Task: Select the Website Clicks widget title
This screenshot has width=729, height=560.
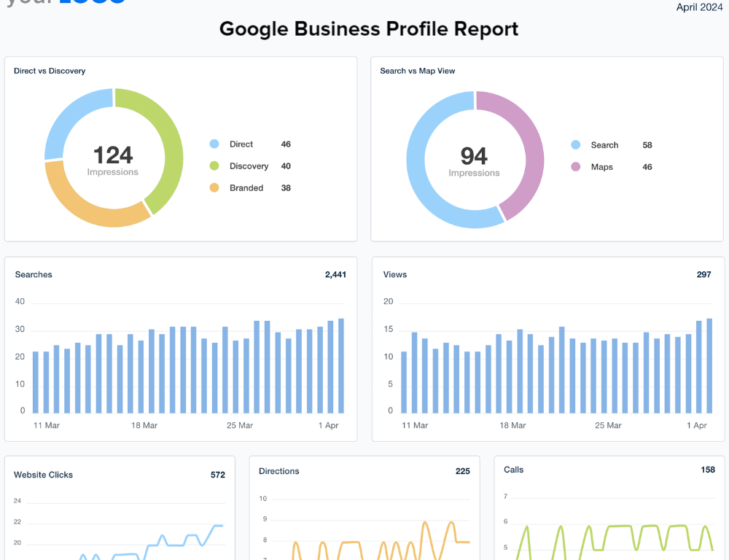Action: click(43, 475)
